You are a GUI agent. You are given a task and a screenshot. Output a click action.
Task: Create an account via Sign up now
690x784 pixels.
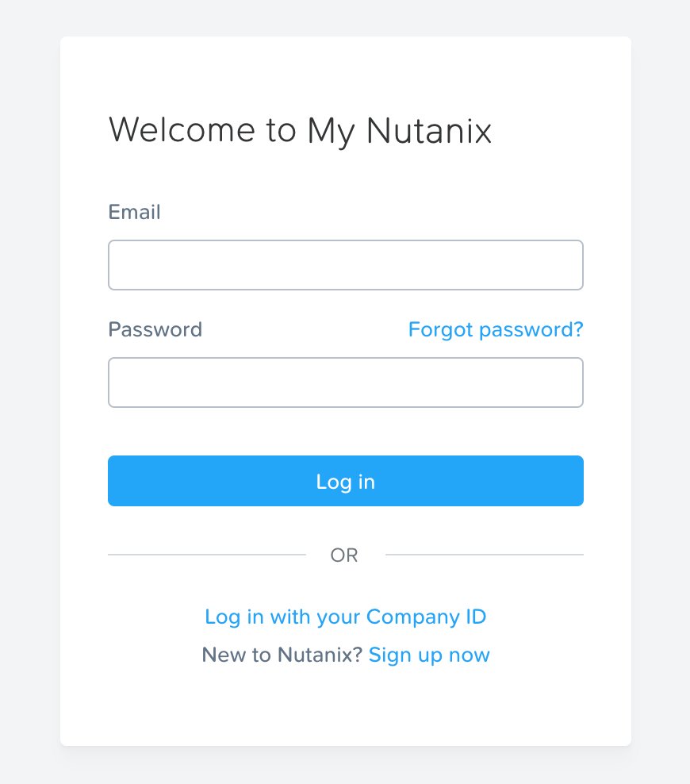pyautogui.click(x=429, y=655)
